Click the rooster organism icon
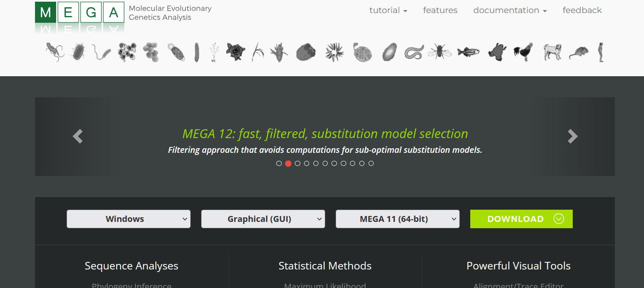The height and width of the screenshot is (288, 644). pos(523,52)
